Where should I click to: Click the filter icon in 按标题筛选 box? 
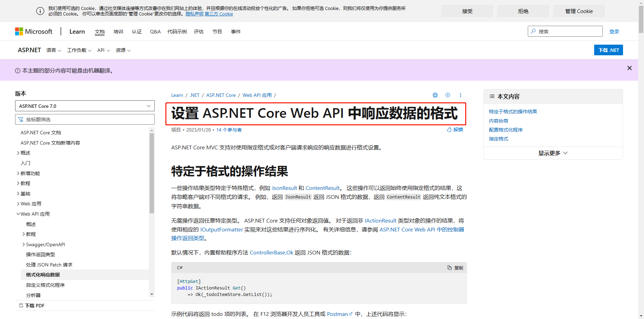(x=21, y=119)
